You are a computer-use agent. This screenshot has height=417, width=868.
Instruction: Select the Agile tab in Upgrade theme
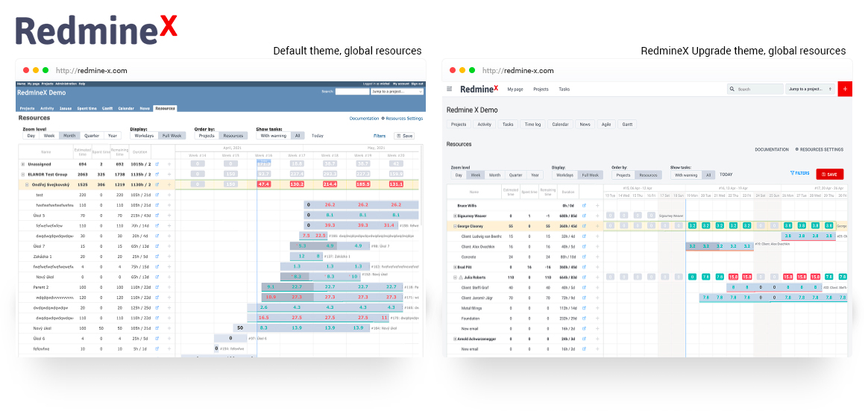tap(605, 125)
